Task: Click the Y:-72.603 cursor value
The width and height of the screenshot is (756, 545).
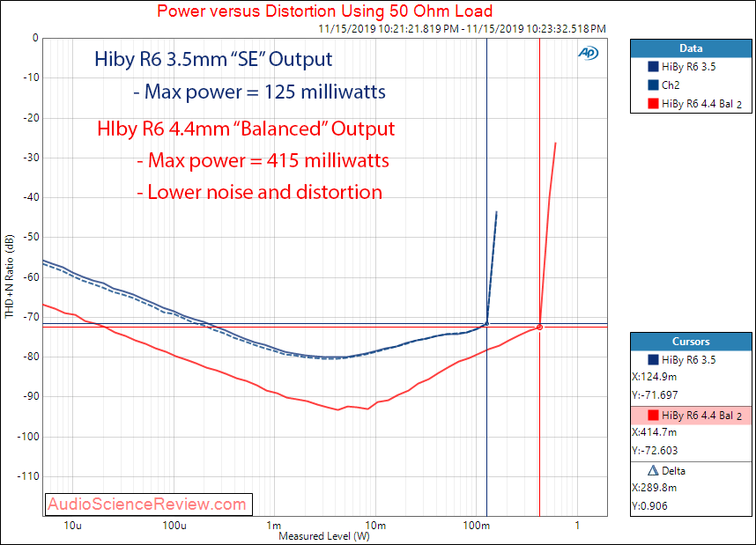Action: [x=655, y=451]
